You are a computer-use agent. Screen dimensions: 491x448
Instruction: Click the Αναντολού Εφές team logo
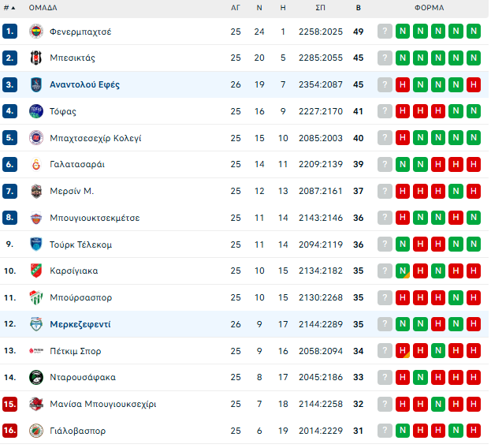[36, 84]
